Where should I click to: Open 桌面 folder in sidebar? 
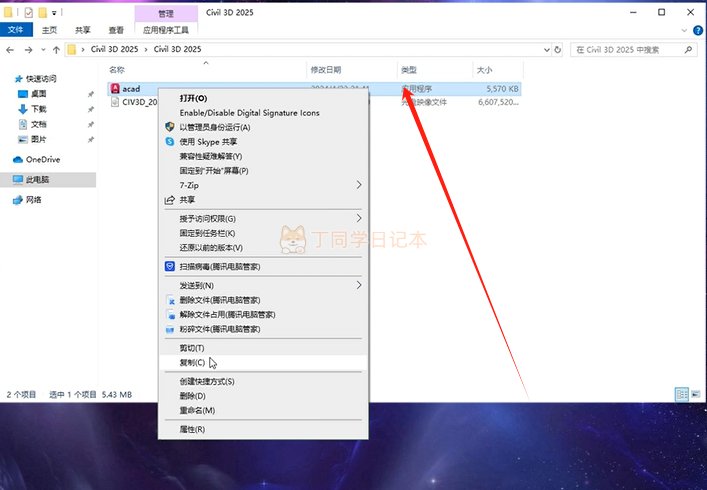pos(38,94)
